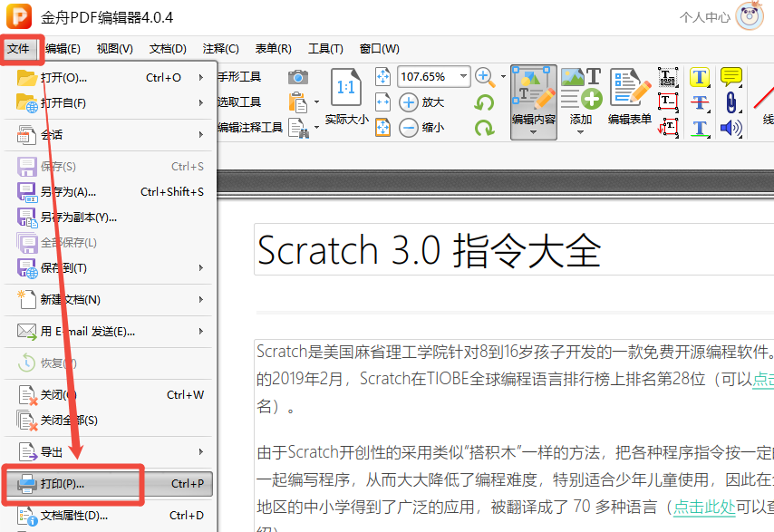This screenshot has height=532, width=774.
Task: Select the typewriter text tool icon
Action: [668, 76]
